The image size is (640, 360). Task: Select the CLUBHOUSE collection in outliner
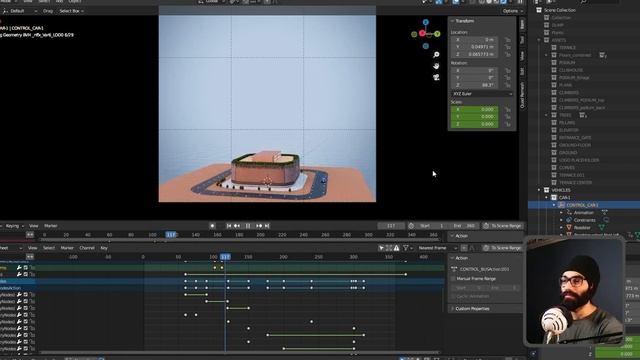click(571, 70)
